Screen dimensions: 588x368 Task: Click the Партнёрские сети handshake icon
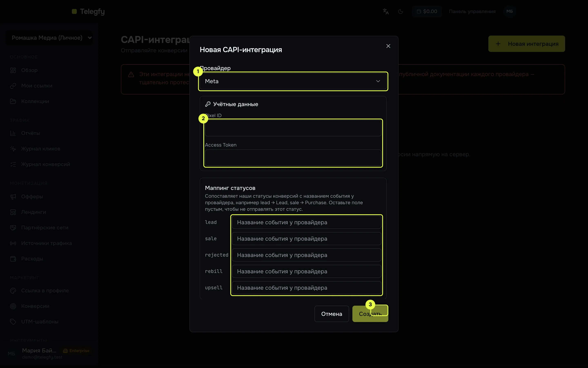[13, 228]
